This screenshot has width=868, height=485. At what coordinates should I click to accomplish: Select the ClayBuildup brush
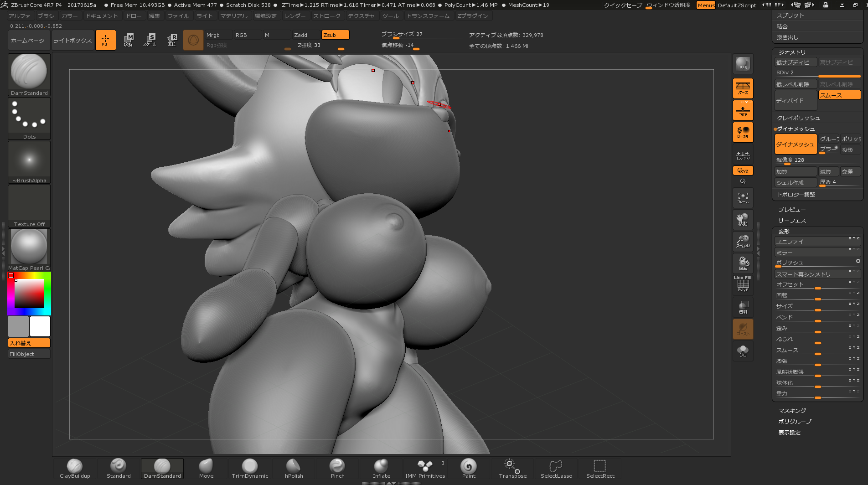pos(75,468)
